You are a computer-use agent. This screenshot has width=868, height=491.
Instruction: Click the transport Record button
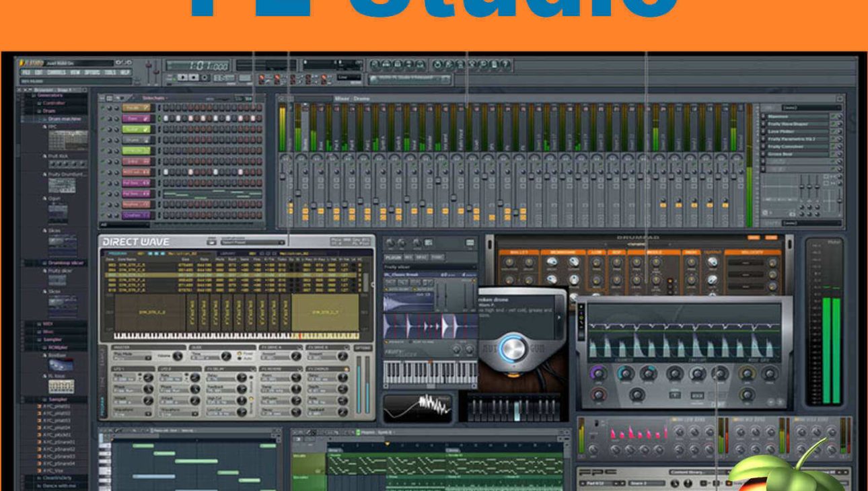[x=205, y=77]
